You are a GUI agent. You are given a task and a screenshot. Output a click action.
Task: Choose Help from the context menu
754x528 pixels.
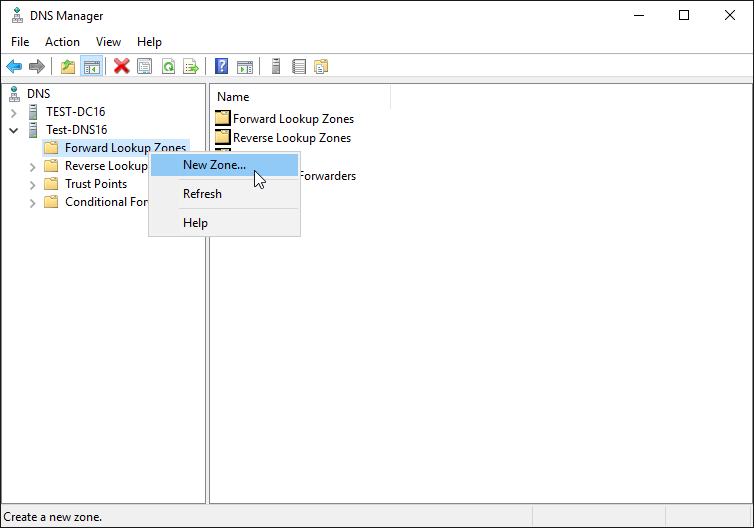(225, 223)
